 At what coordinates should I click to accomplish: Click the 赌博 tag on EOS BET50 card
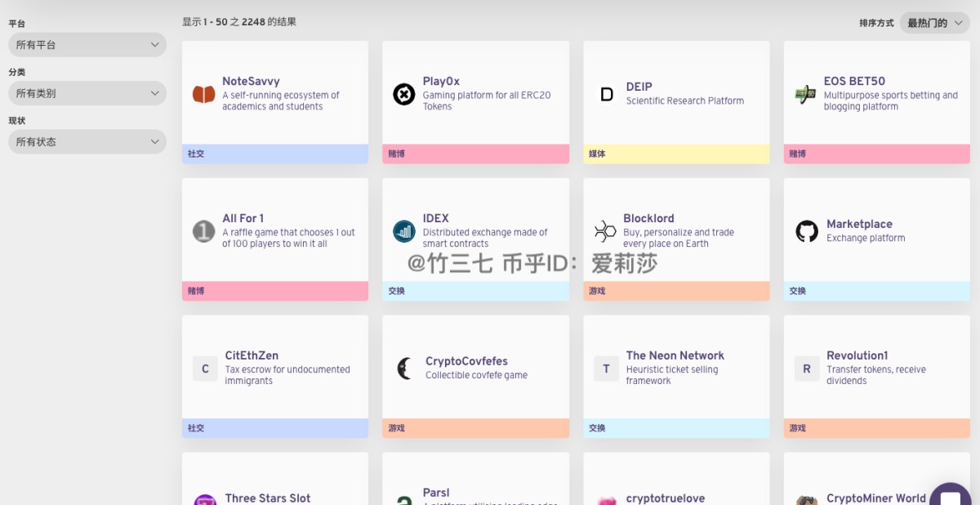pos(877,154)
